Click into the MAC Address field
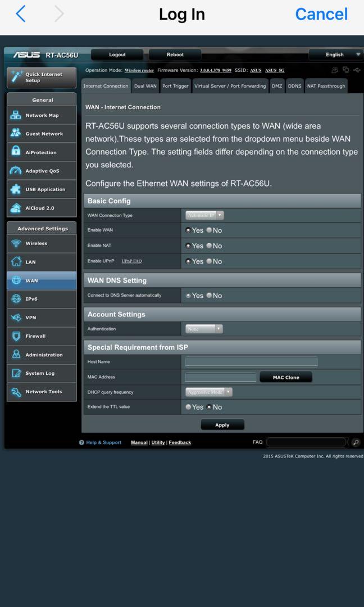This screenshot has height=607, width=364. [221, 378]
